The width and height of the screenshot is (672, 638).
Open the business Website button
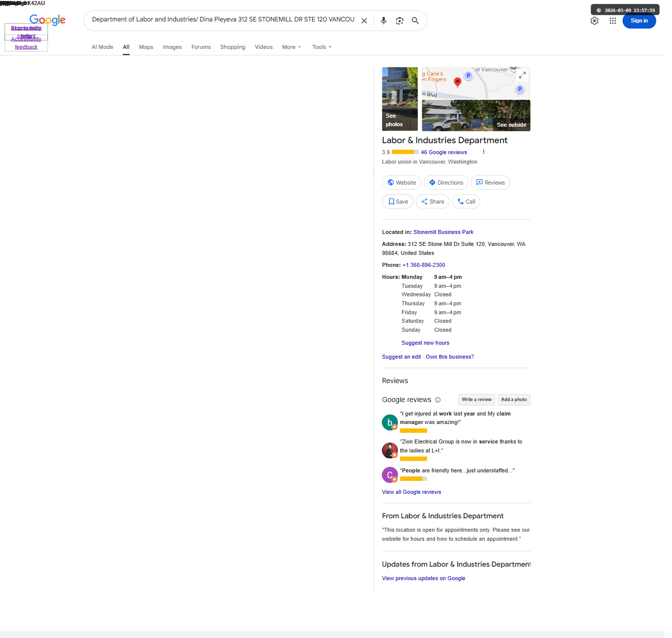point(402,183)
